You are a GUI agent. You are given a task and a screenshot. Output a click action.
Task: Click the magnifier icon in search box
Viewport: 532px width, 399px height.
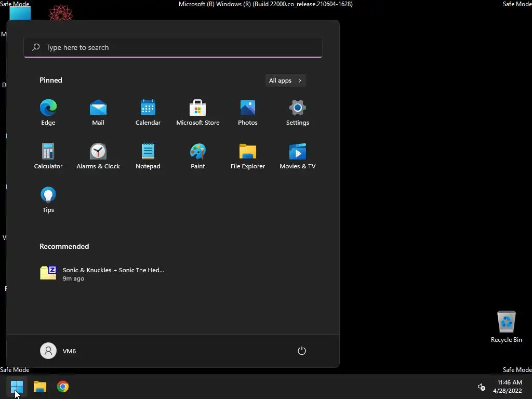[x=36, y=47]
